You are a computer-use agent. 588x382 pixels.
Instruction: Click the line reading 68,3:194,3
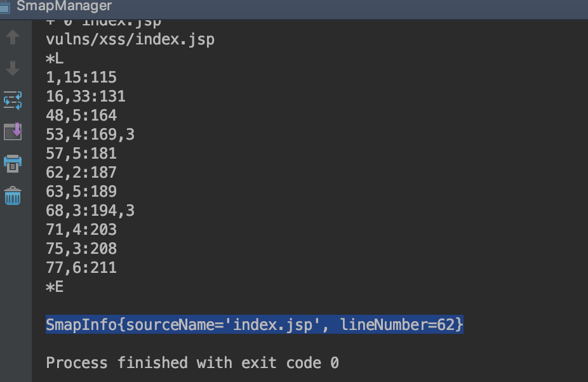(90, 211)
